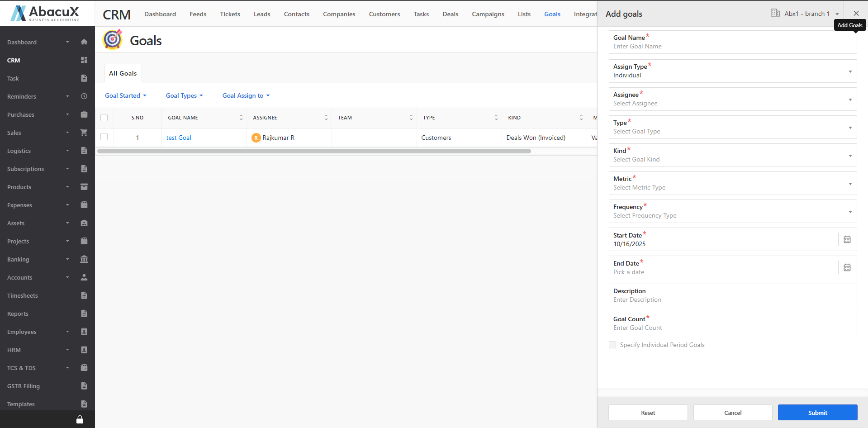Click the CRM grid icon in sidebar
Image resolution: width=868 pixels, height=428 pixels.
84,60
